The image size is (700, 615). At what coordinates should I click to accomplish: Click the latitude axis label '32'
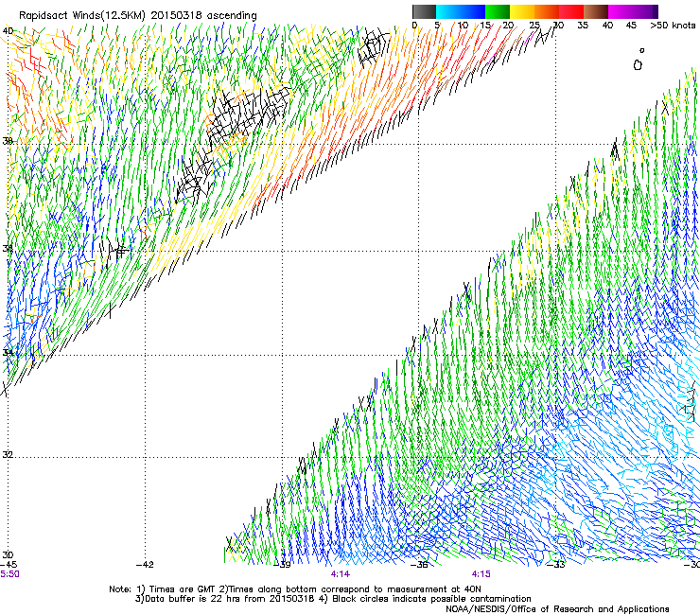[8, 455]
